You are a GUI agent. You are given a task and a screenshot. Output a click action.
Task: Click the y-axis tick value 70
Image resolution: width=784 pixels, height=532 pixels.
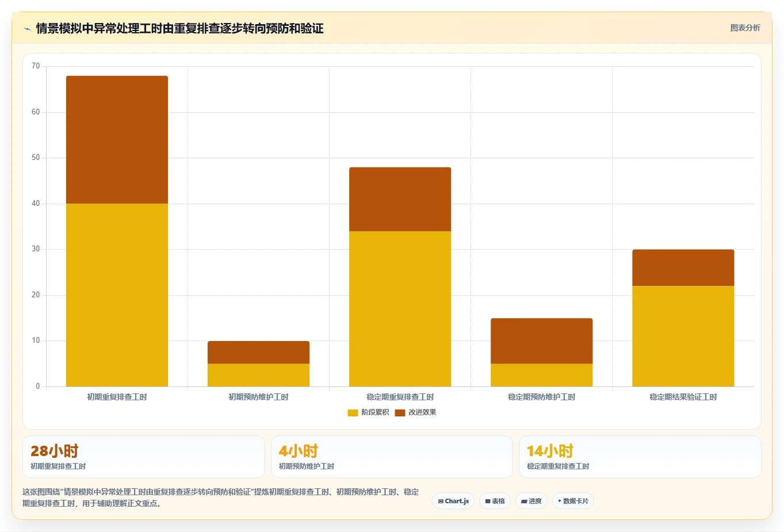coord(36,66)
